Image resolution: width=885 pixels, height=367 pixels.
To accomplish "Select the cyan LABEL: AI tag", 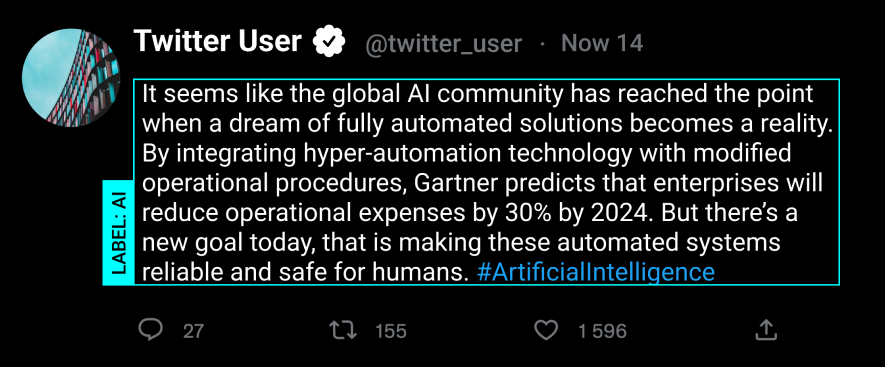I will click(x=119, y=233).
